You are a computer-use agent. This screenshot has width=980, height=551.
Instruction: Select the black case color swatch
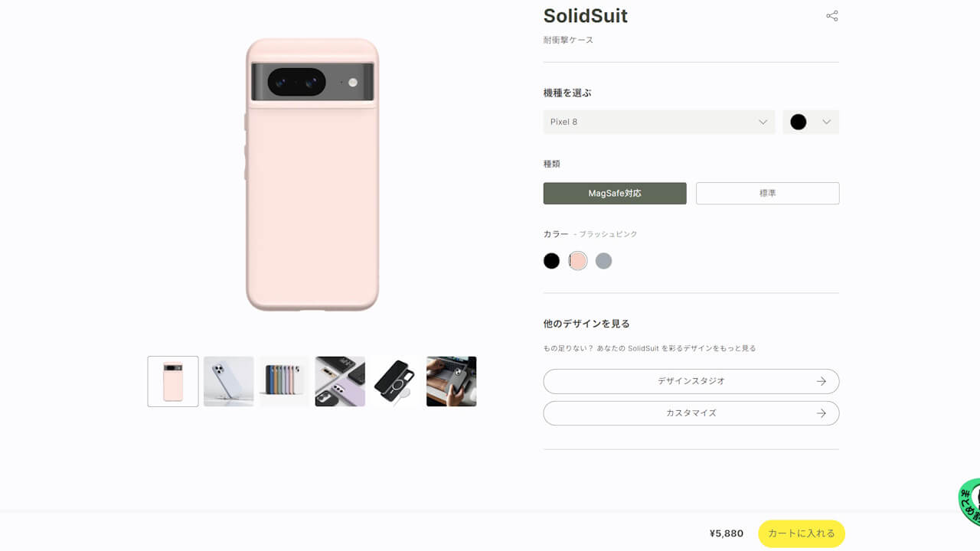click(551, 260)
